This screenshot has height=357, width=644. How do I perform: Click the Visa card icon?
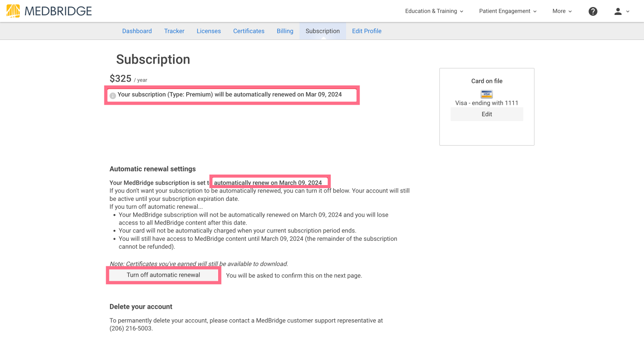(487, 94)
